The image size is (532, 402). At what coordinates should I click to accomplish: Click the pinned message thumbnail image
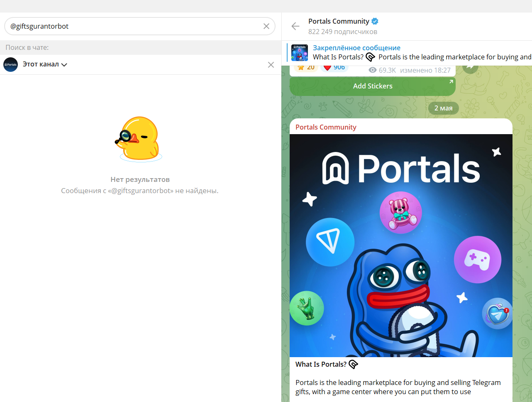(300, 53)
